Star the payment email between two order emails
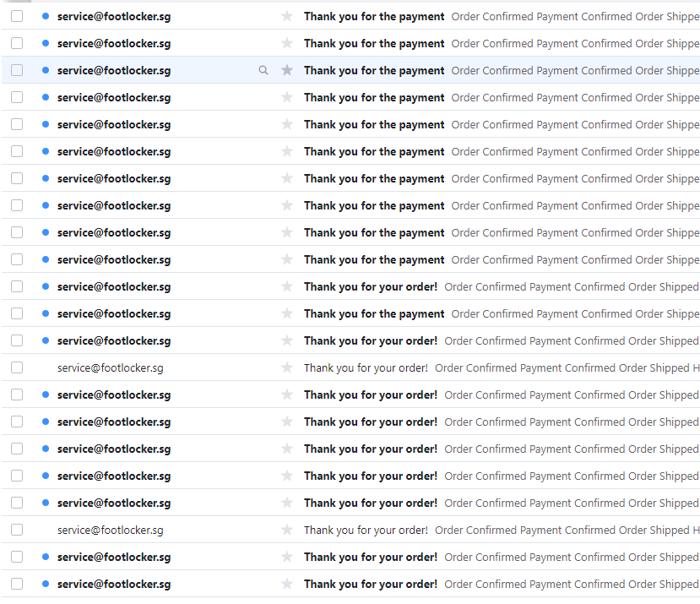The height and width of the screenshot is (604, 700). [x=287, y=313]
